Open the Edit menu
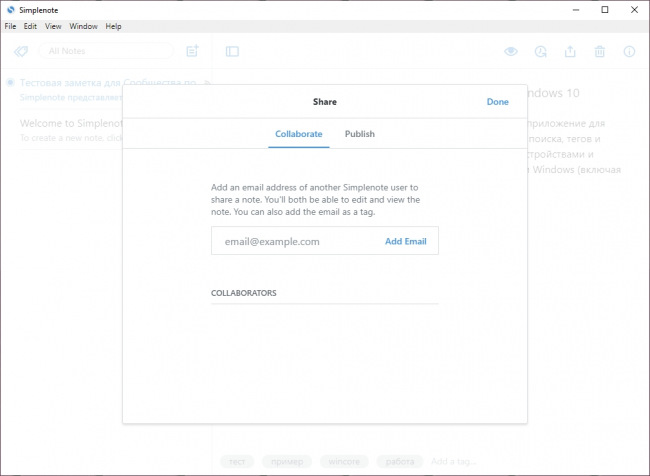The image size is (650, 476). [30, 26]
